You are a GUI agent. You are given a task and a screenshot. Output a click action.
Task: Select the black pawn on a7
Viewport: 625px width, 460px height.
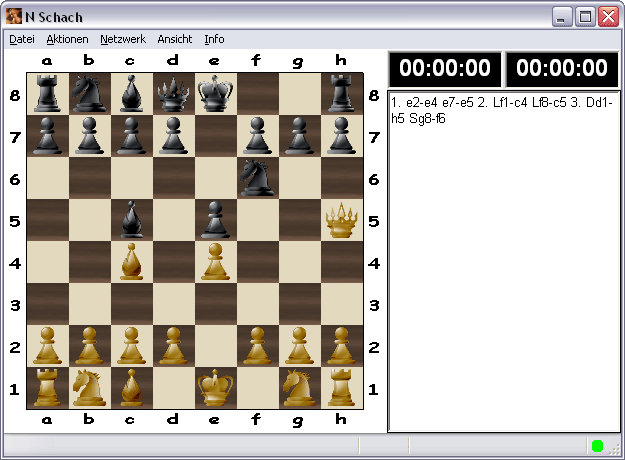coord(47,136)
